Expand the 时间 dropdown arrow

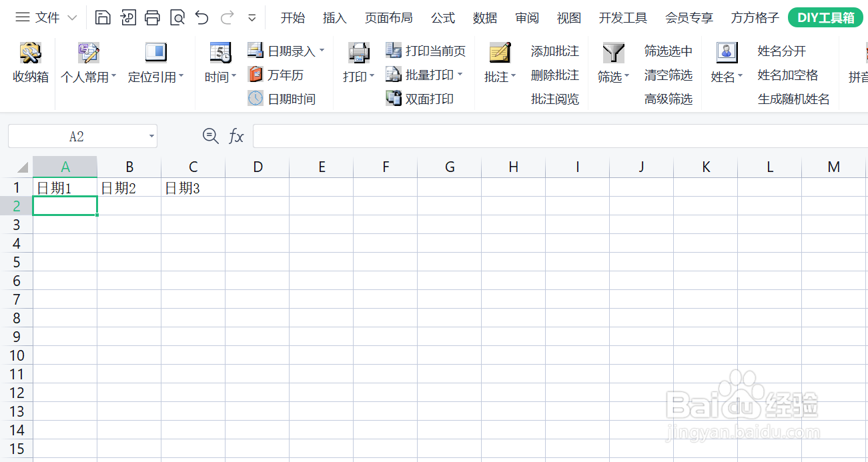point(234,76)
